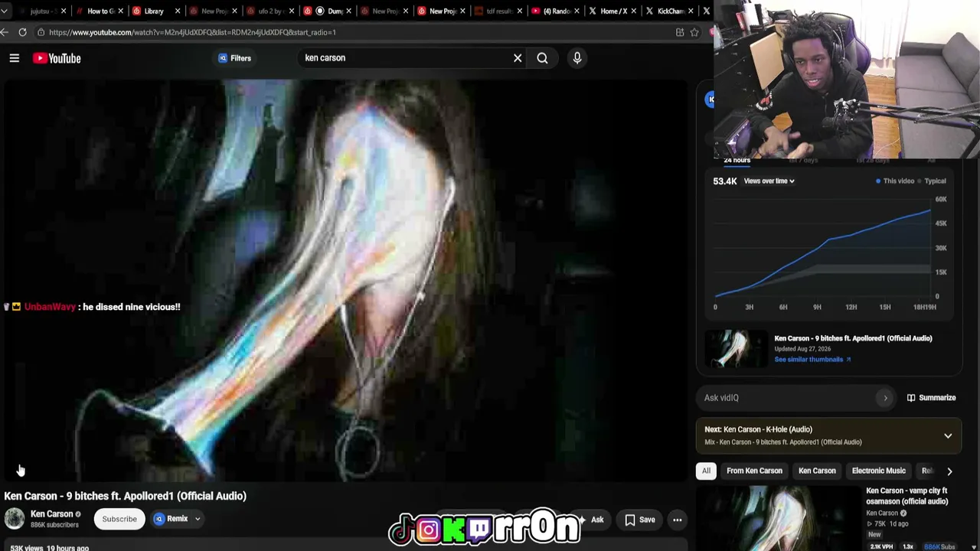Screen dimensions: 980x551
Task: Click the browser address bar URL
Action: pos(192,32)
